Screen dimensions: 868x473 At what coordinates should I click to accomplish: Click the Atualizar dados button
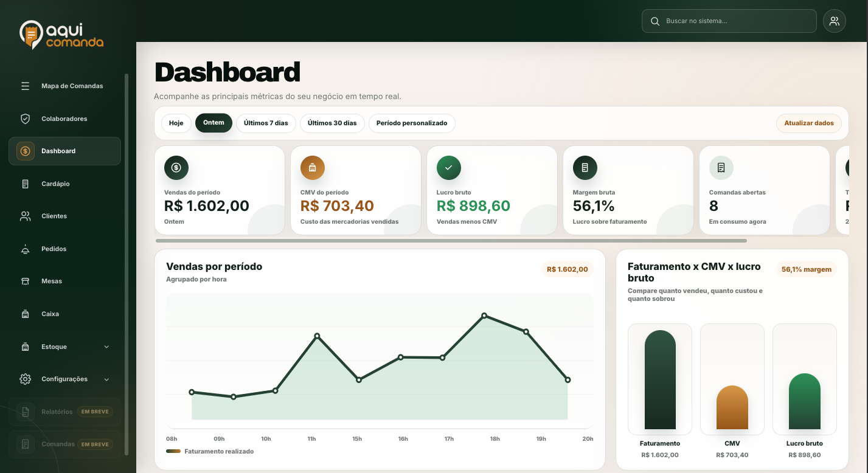pos(809,123)
